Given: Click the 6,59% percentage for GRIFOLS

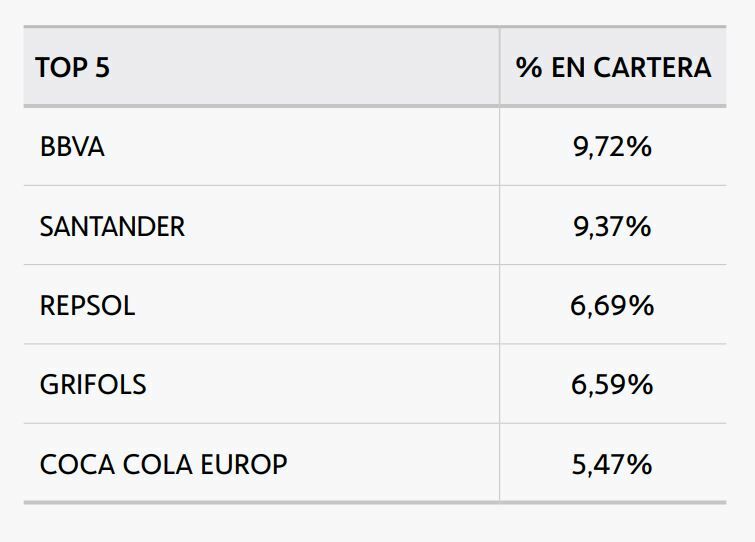Looking at the screenshot, I should (612, 385).
